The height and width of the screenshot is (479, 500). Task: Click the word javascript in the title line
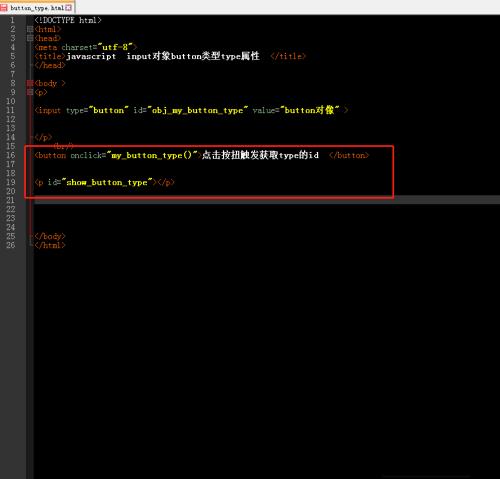(91, 56)
